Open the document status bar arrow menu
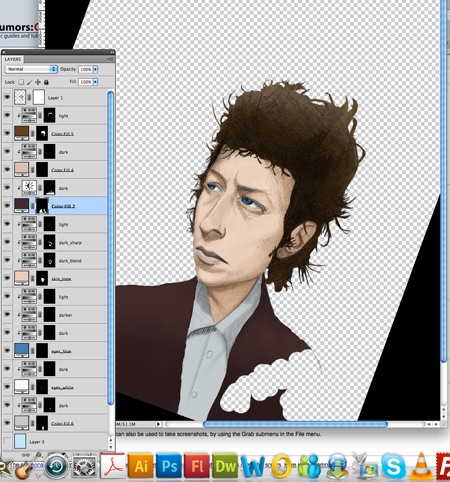450x482 pixels. [x=158, y=424]
